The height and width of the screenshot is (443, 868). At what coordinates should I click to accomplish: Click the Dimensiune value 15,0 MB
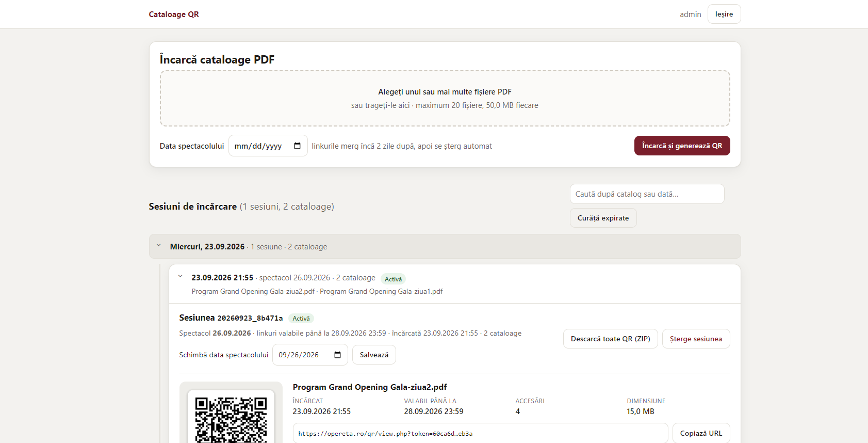[x=641, y=412]
